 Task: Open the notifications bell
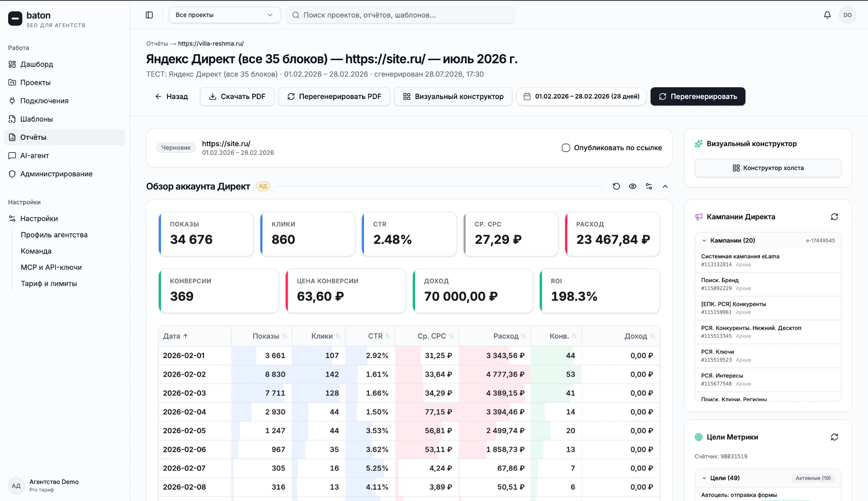pyautogui.click(x=827, y=15)
